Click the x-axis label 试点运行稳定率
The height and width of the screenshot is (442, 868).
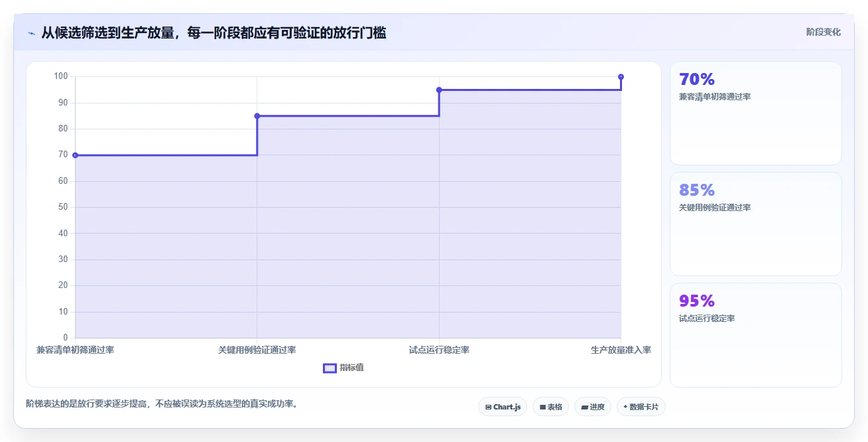click(439, 350)
